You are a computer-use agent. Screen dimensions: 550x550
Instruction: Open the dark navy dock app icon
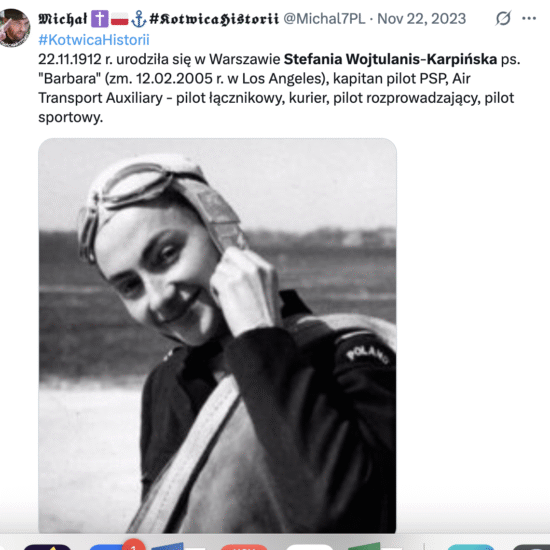click(47, 547)
